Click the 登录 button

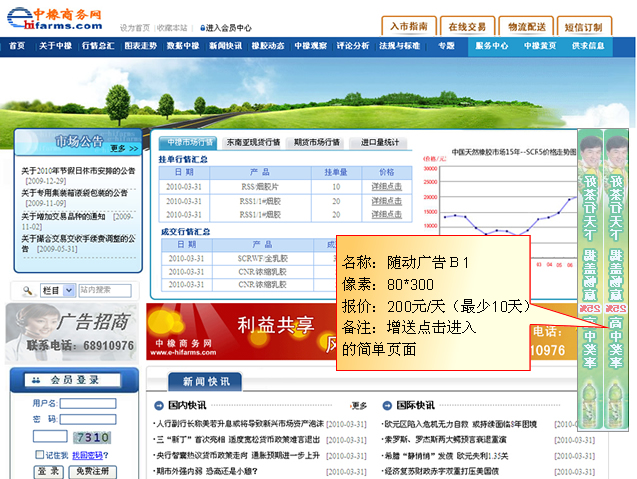[48, 471]
